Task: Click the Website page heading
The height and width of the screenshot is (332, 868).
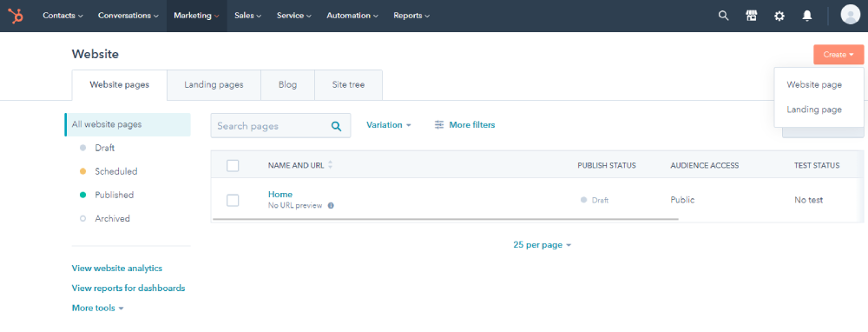Action: [95, 54]
